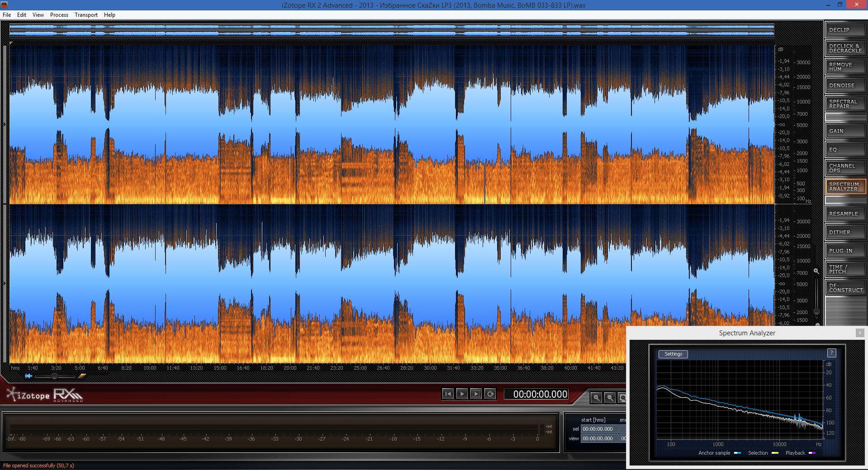Viewport: 868px width, 470px height.
Task: Click the waveform/spectrogram blend slider knob
Action: point(54,376)
